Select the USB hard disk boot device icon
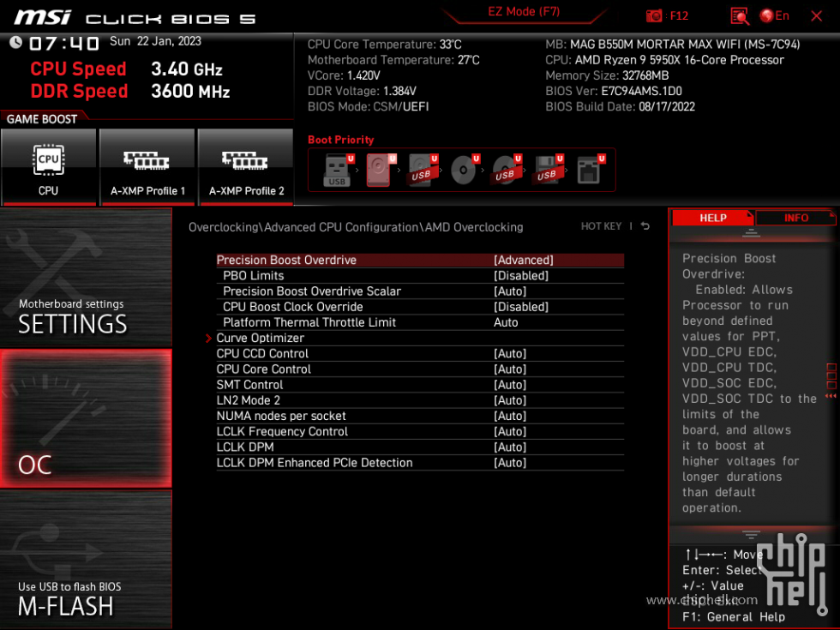 [x=422, y=171]
